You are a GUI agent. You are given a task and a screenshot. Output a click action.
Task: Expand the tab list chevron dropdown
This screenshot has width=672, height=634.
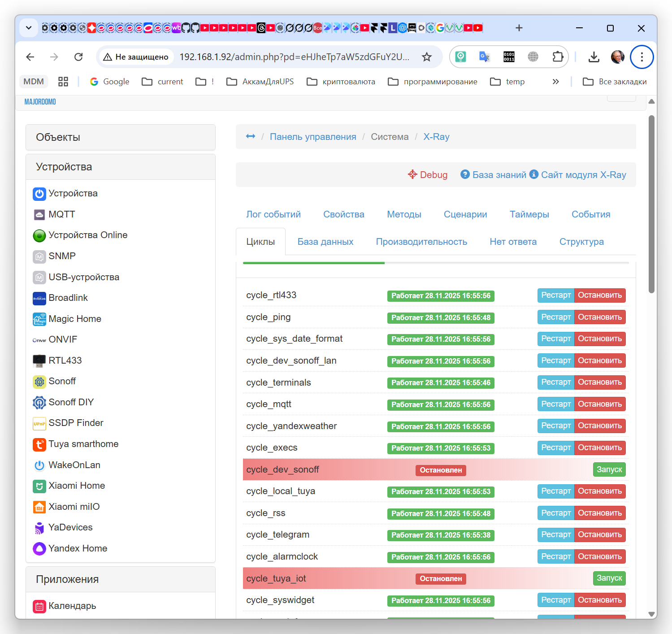point(29,28)
